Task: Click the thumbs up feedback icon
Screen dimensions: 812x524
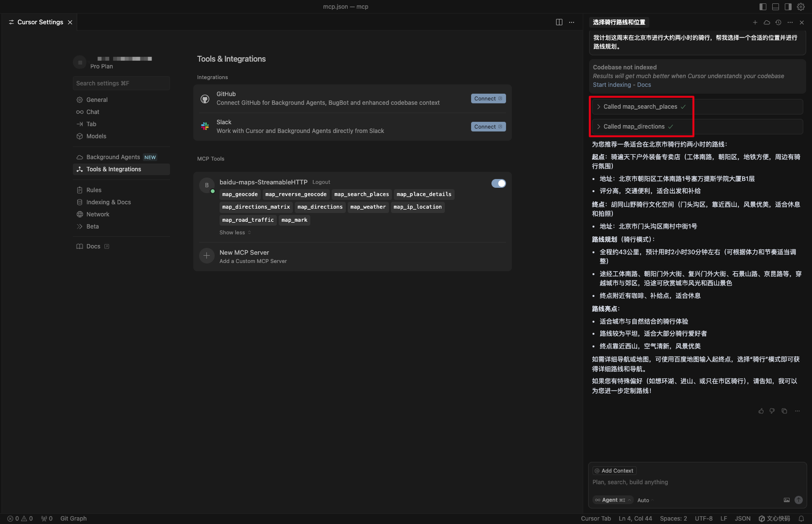Action: tap(761, 411)
